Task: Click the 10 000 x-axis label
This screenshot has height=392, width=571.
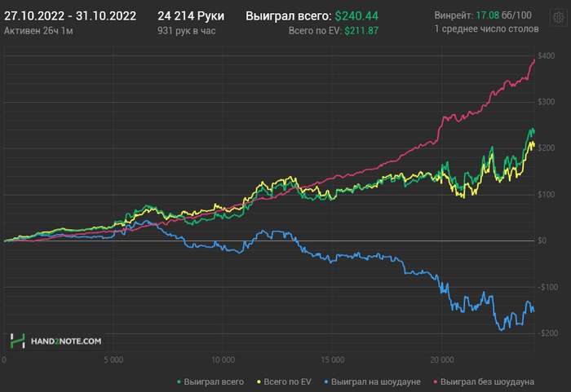Action: 224,360
